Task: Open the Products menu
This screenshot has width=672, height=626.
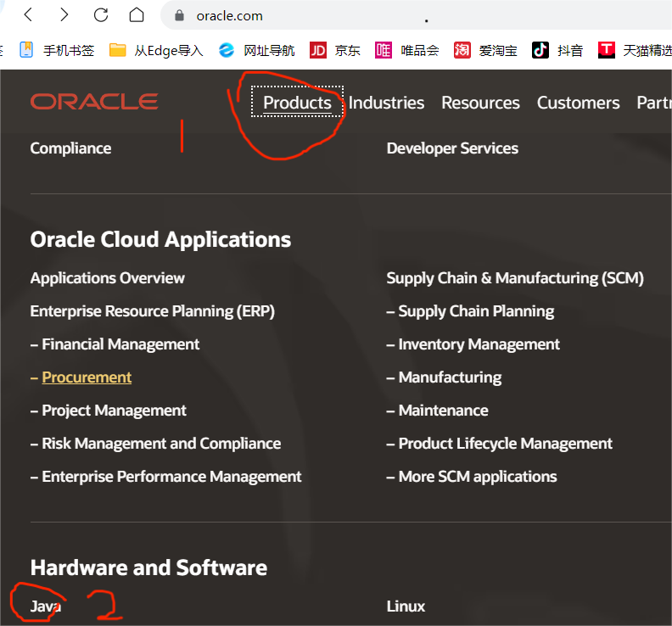Action: click(297, 102)
